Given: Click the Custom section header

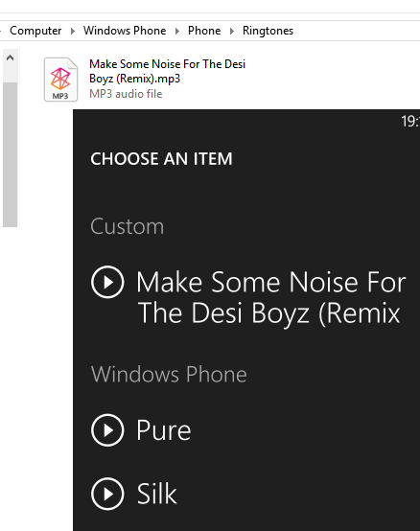Looking at the screenshot, I should 127,226.
